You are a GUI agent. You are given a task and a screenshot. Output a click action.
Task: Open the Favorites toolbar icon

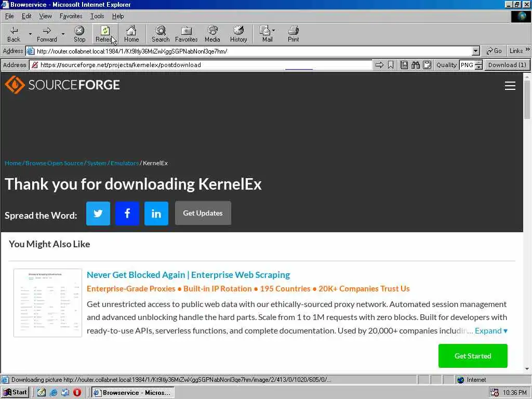point(187,34)
